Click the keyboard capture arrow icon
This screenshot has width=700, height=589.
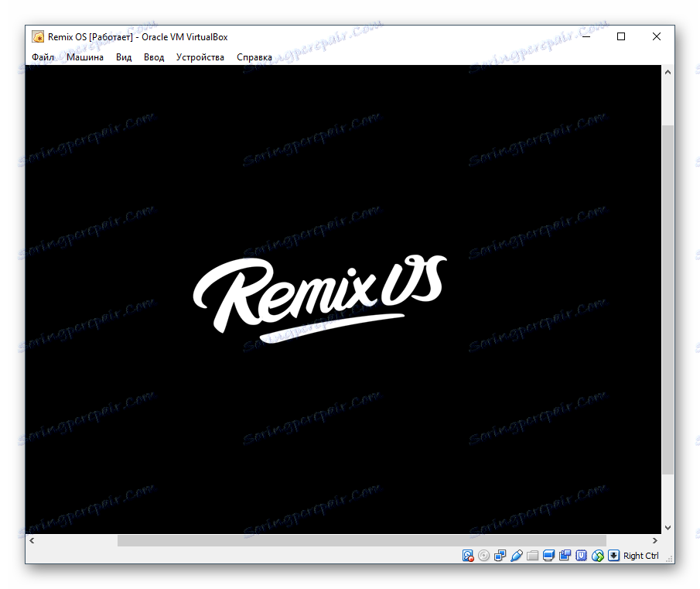pyautogui.click(x=614, y=556)
